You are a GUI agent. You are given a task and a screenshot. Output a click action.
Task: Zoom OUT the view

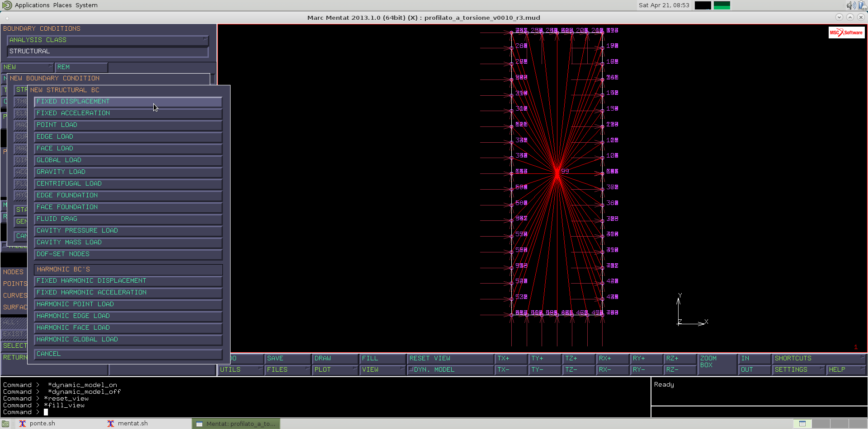point(755,370)
